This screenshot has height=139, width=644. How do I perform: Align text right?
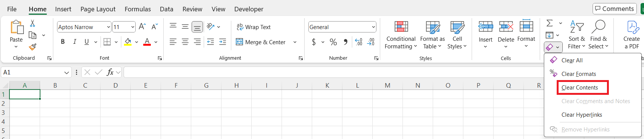197,42
